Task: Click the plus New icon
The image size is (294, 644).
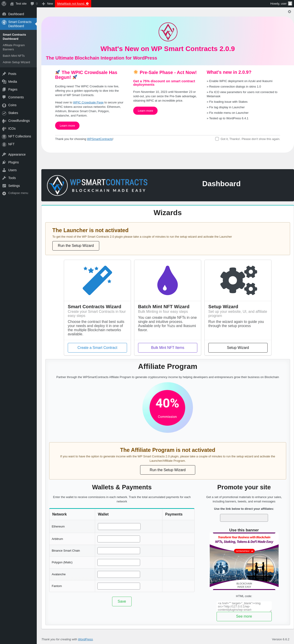Action: pyautogui.click(x=43, y=4)
